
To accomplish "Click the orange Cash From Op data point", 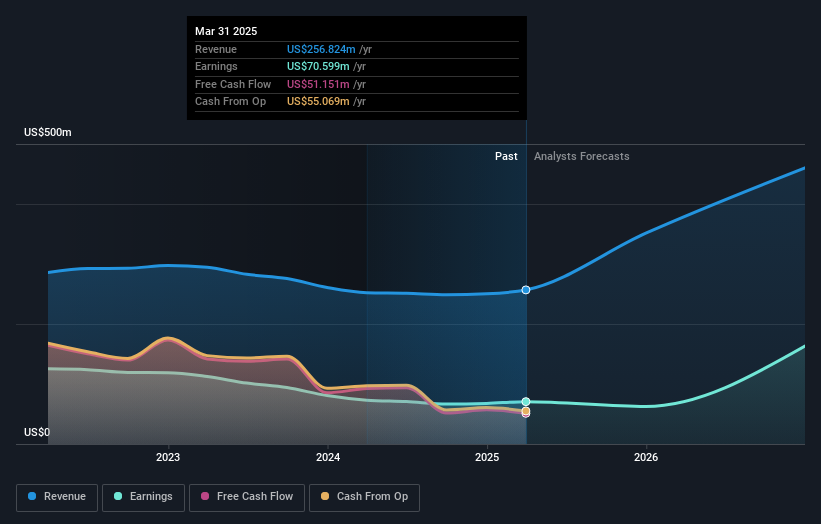I will click(x=526, y=411).
